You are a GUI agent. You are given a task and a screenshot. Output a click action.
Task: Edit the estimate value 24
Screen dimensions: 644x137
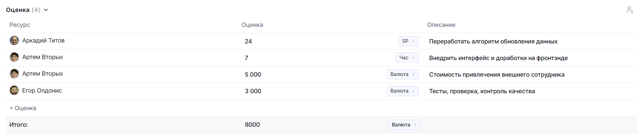pos(249,41)
